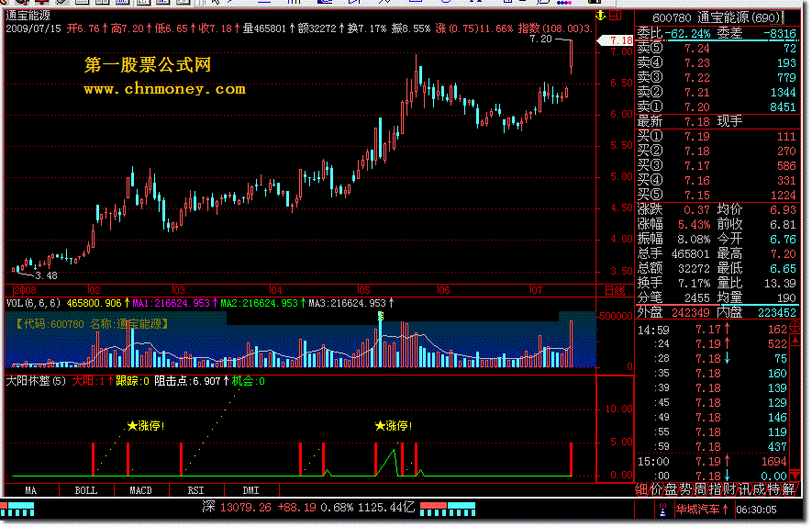The image size is (812, 527).
Task: Switch to the RSI indicator tab
Action: (x=195, y=490)
